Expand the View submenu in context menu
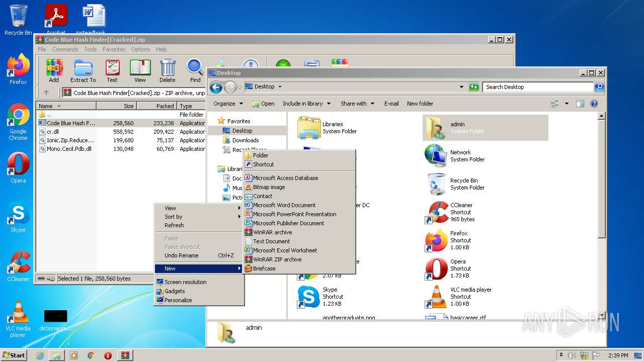 point(199,208)
